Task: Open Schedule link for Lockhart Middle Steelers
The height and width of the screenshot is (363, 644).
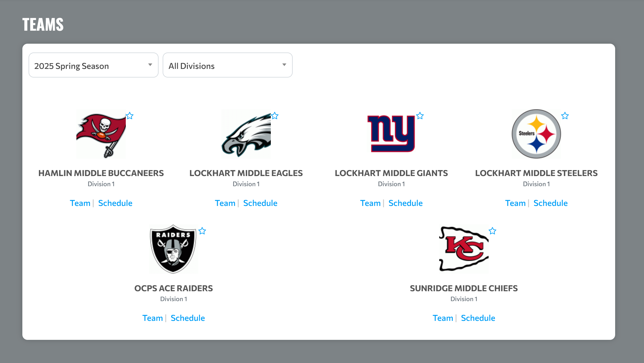Action: coord(550,203)
